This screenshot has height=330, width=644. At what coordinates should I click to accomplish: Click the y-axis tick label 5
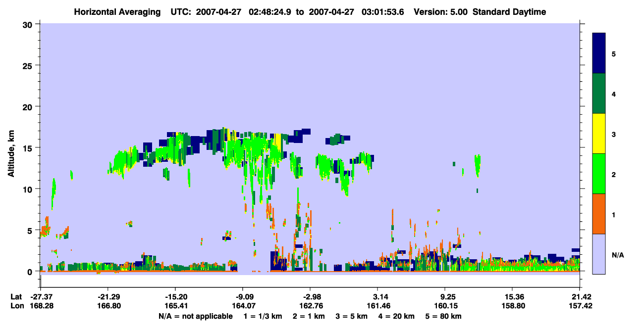click(30, 230)
